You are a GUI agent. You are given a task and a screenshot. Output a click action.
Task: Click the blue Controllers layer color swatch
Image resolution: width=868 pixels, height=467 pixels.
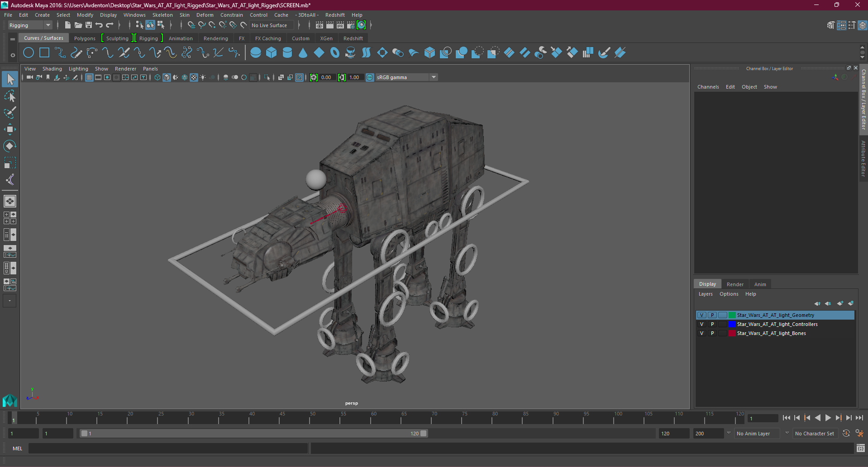click(x=732, y=324)
